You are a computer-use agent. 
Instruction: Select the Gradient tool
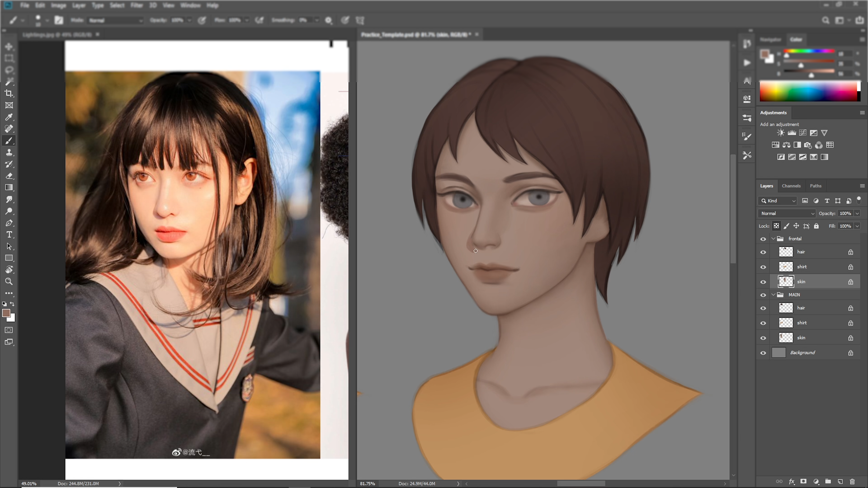pyautogui.click(x=9, y=188)
